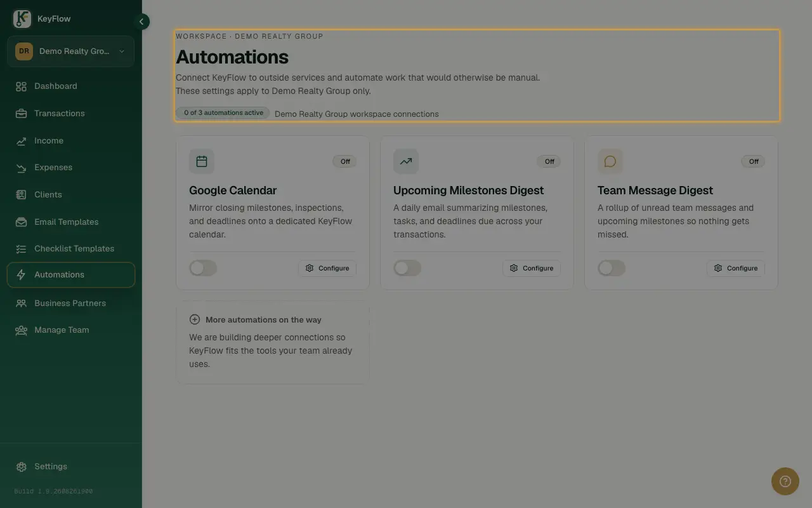Screen dimensions: 812x508
Task: Click the plus icon beside More automations
Action: point(195,319)
